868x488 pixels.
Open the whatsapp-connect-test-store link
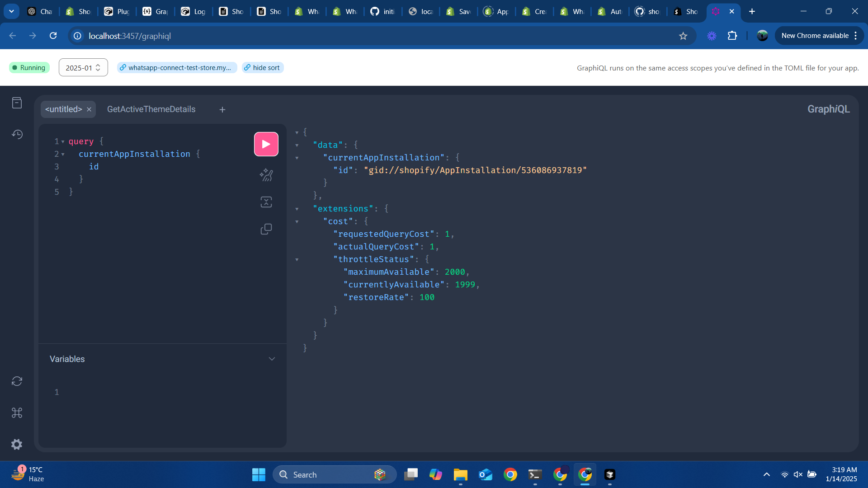177,68
